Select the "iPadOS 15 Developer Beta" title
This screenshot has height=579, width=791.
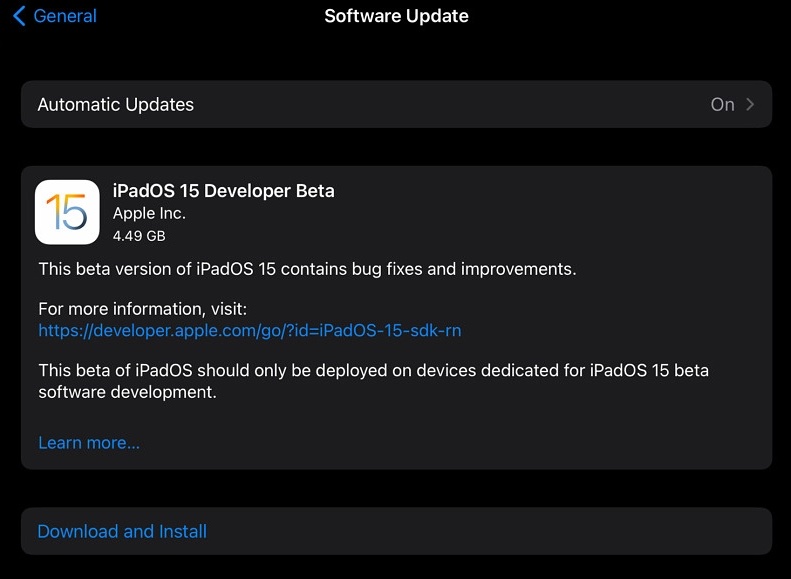pos(223,190)
